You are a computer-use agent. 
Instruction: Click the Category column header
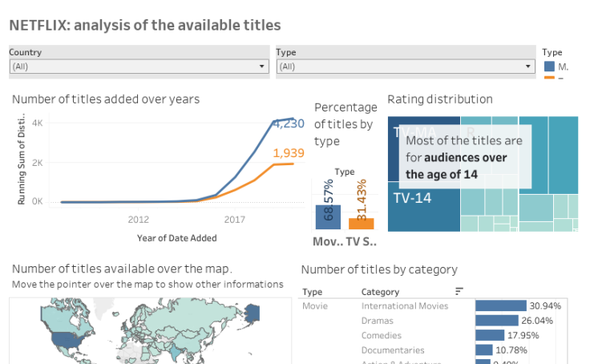coord(380,292)
